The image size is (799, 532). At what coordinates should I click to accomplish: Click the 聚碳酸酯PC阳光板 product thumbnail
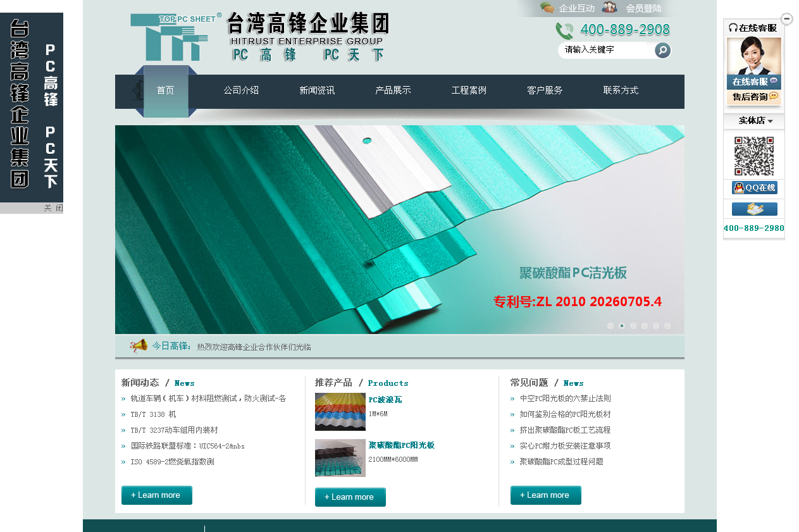pos(340,458)
